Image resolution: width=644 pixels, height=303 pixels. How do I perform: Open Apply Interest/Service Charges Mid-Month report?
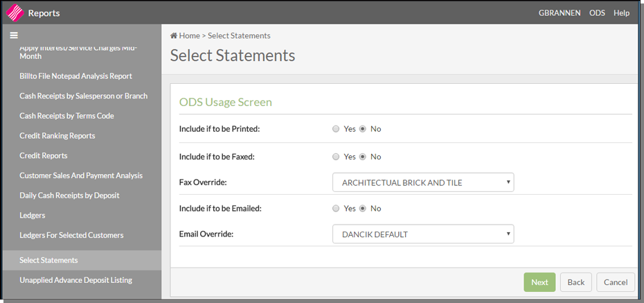click(78, 52)
